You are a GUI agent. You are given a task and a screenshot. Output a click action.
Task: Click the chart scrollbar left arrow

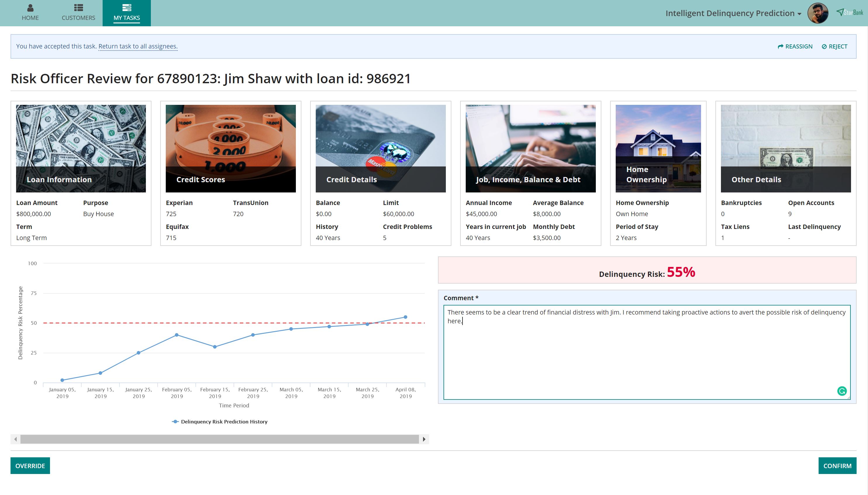(x=15, y=439)
